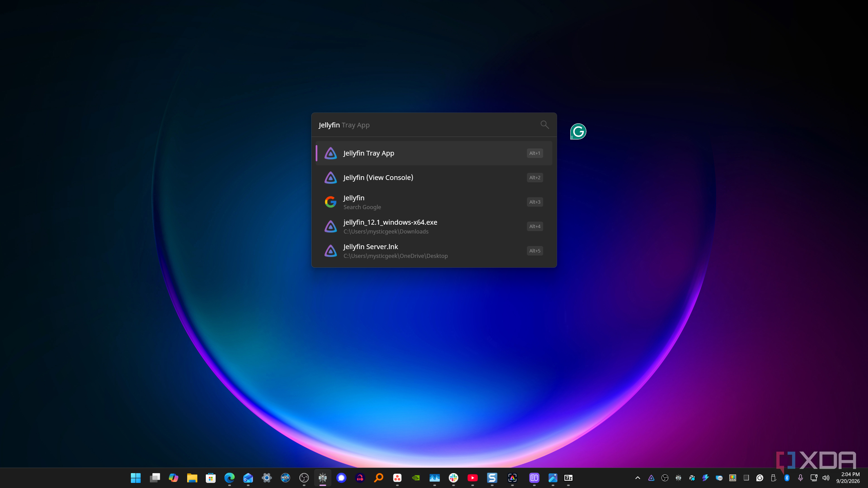Open the jellyfin_12.1_windows-x64.exe result

(434, 226)
